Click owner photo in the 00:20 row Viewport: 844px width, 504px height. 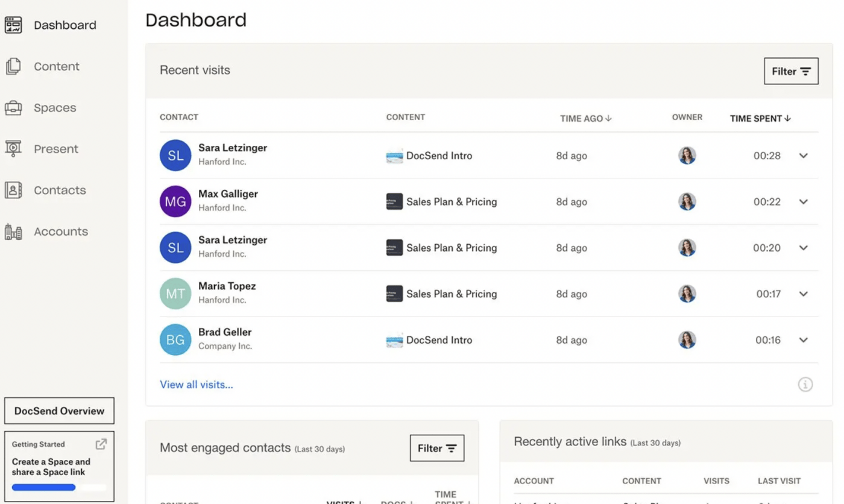687,248
